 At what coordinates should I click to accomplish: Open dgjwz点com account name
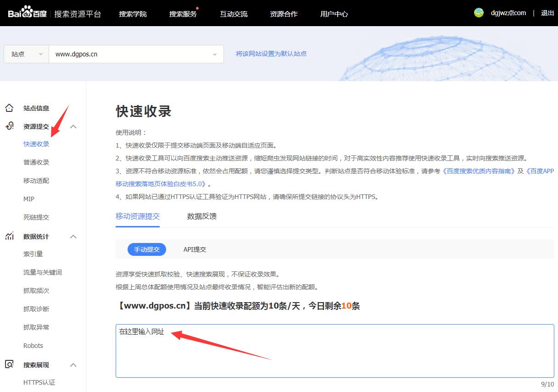click(508, 13)
